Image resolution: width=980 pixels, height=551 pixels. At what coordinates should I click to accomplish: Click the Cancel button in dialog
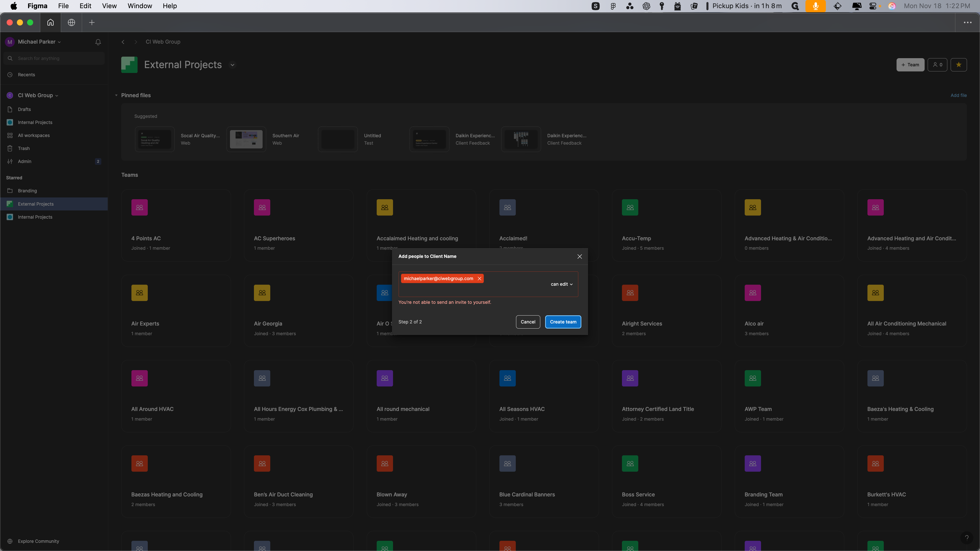tap(528, 322)
